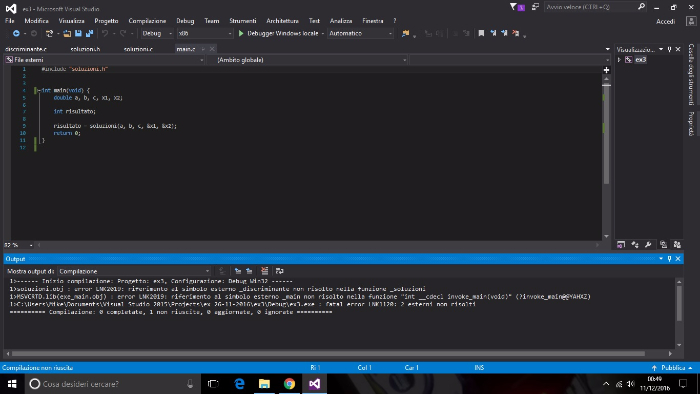
Task: Open the Casella degli strumenti side tab
Action: pyautogui.click(x=691, y=75)
